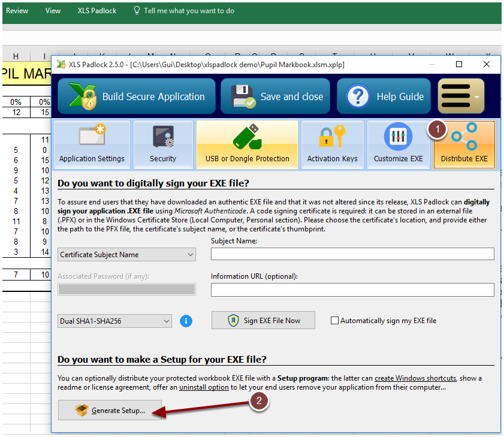Click Sign EXE File Now button
504x437 pixels.
264,321
